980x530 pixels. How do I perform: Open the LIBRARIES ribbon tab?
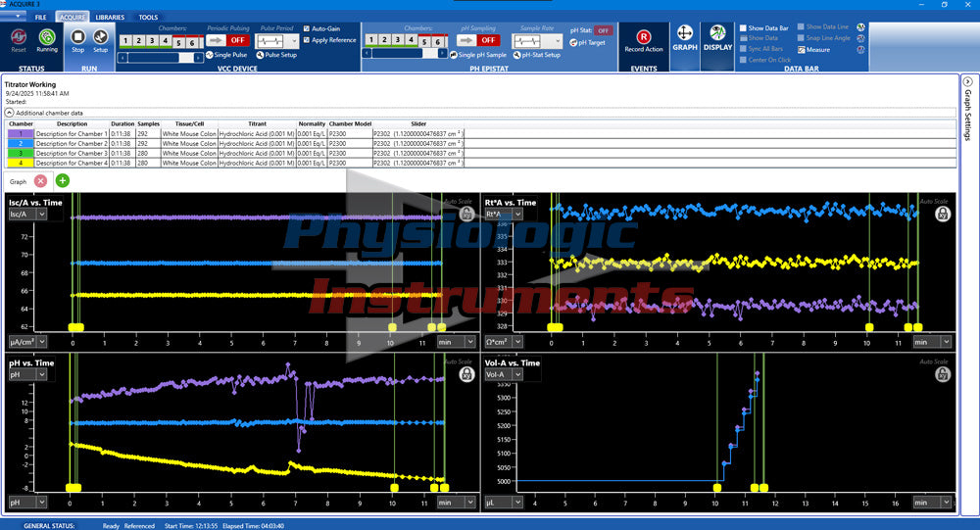click(109, 18)
